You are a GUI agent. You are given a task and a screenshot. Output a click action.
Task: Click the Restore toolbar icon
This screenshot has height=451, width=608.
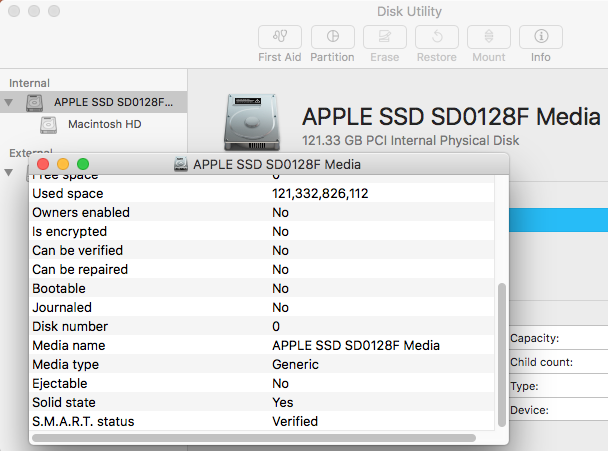(437, 37)
